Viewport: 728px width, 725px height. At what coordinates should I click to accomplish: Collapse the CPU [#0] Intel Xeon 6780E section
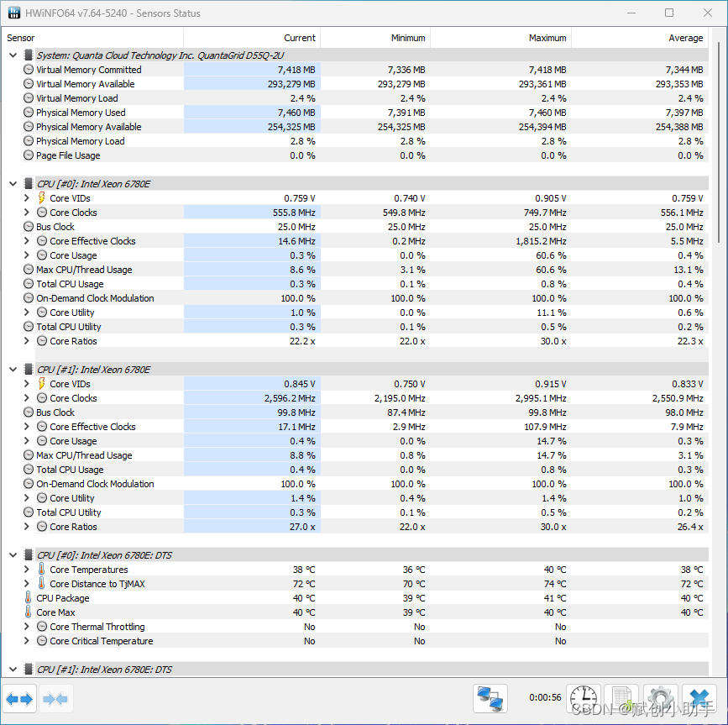click(13, 184)
